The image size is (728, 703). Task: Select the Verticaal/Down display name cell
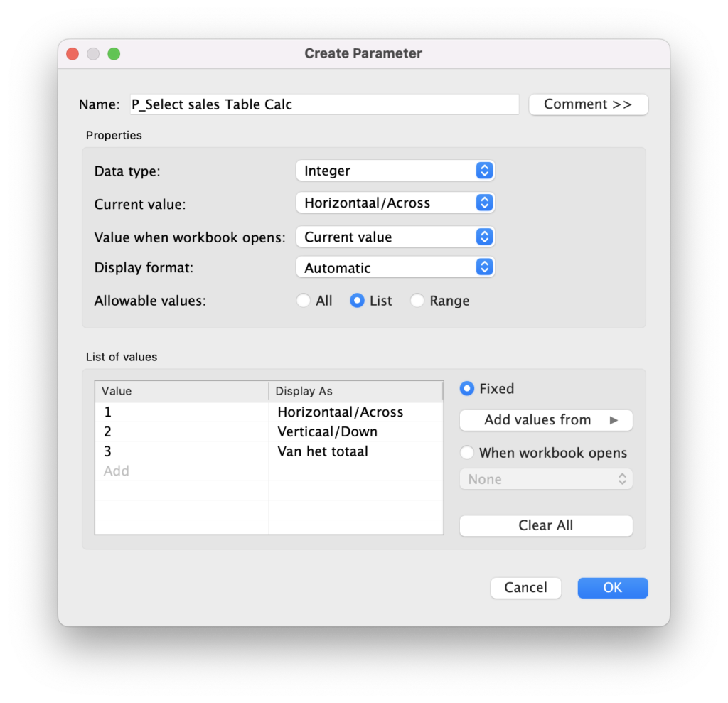(327, 432)
